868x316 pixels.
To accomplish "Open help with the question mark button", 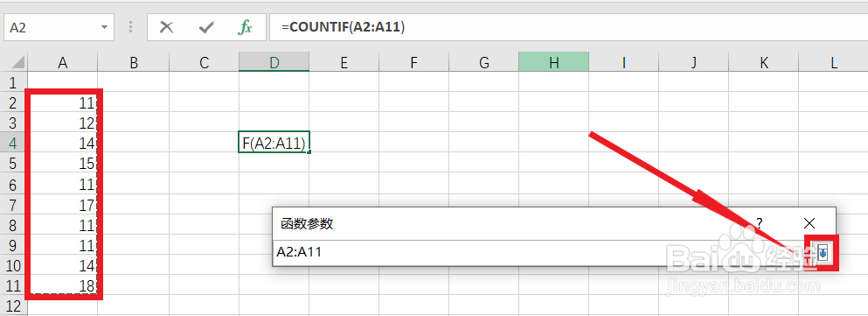I will [760, 223].
